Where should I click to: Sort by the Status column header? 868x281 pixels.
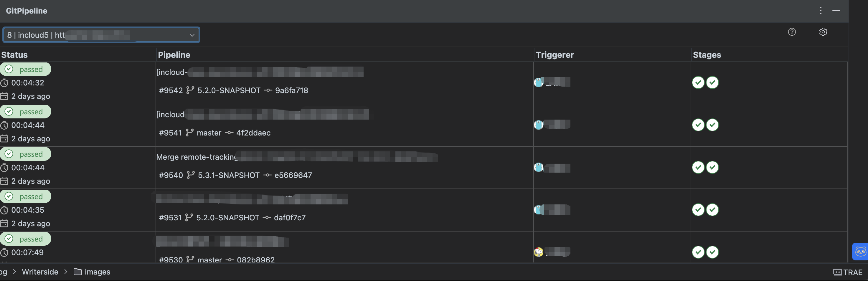(x=14, y=55)
